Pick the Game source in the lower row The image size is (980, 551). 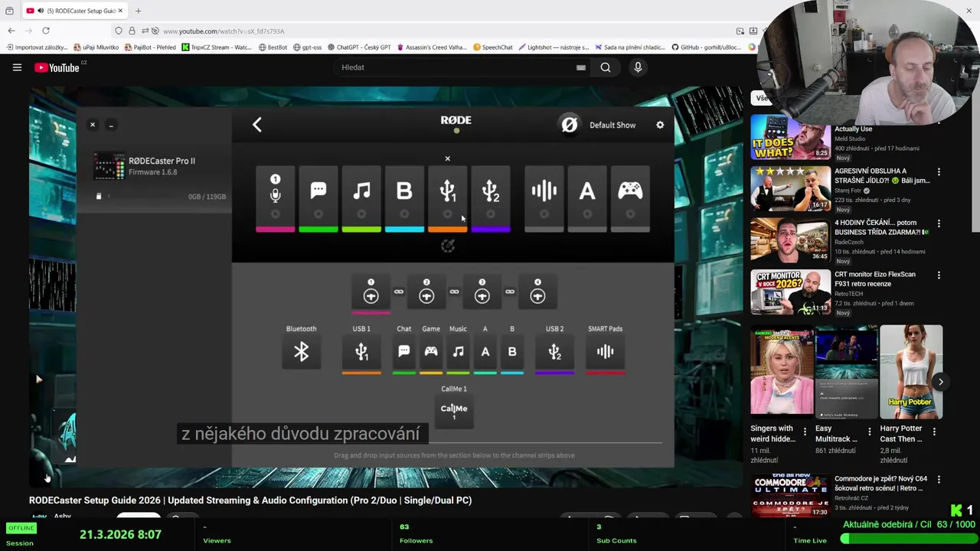[431, 353]
